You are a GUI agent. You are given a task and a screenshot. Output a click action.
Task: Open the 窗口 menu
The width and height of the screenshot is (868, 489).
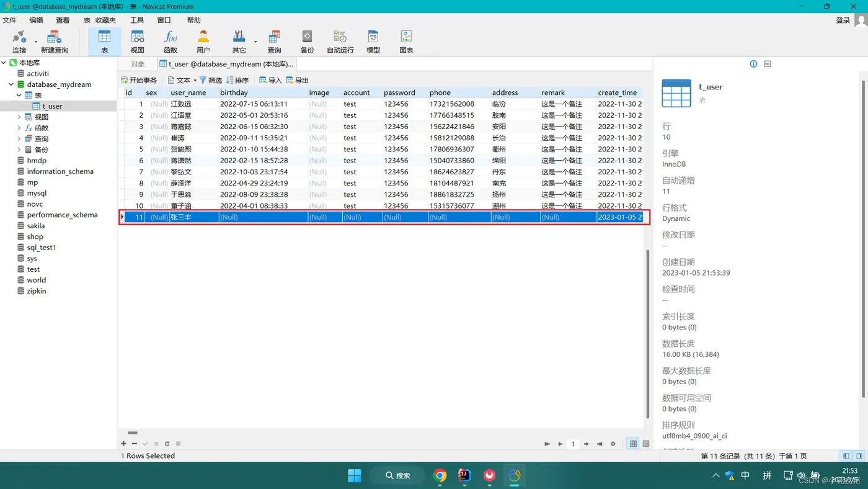pyautogui.click(x=164, y=20)
